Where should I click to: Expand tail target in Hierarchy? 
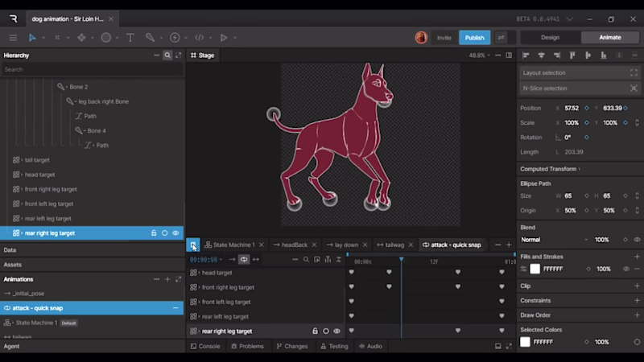22,160
